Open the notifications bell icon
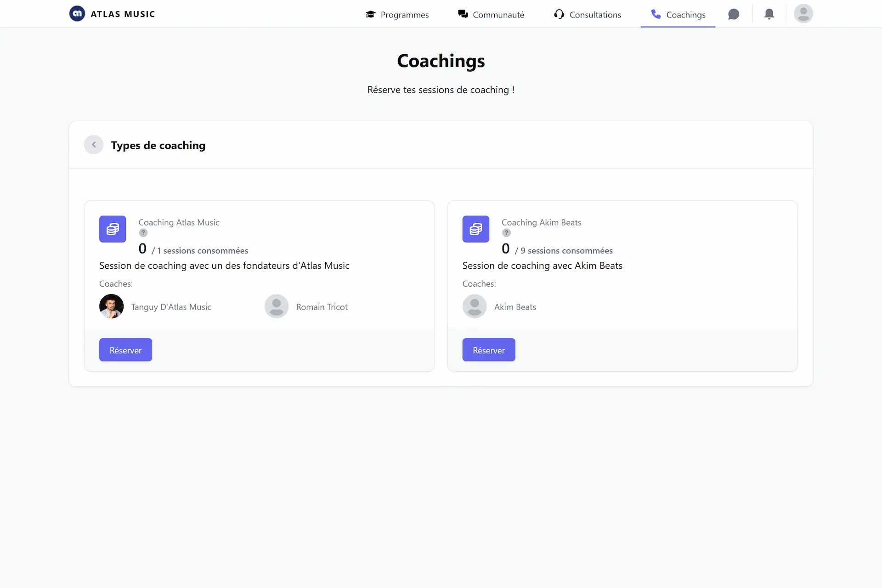The height and width of the screenshot is (588, 882). tap(769, 14)
